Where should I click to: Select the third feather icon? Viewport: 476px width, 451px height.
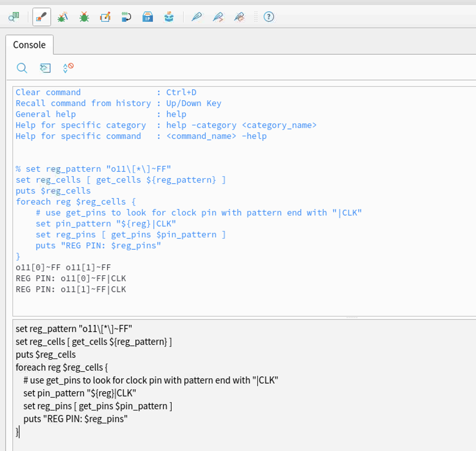click(239, 17)
